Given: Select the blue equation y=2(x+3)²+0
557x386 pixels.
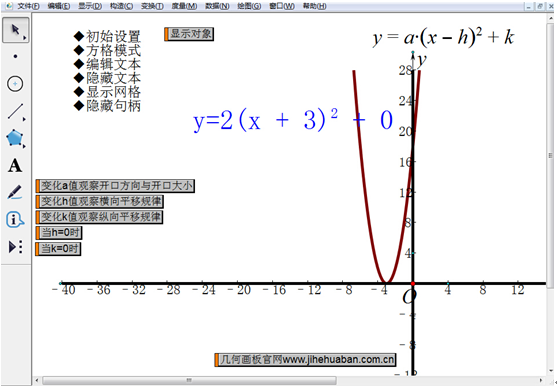Looking at the screenshot, I should (293, 120).
